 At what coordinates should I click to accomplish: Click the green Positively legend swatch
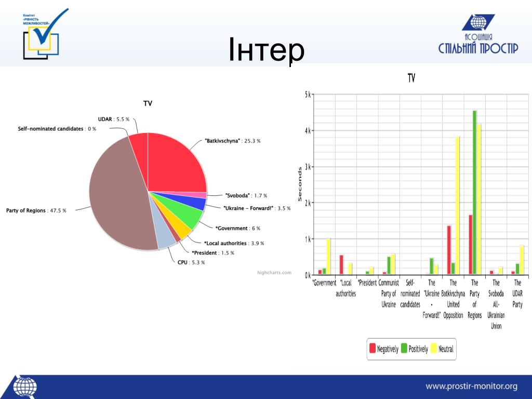404,348
